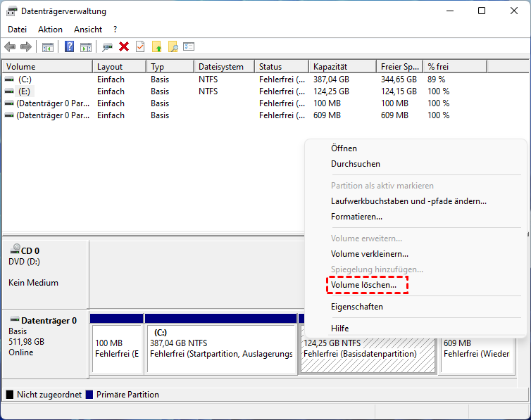Go forward with the right arrow toolbar icon
The height and width of the screenshot is (420, 531).
coord(26,46)
